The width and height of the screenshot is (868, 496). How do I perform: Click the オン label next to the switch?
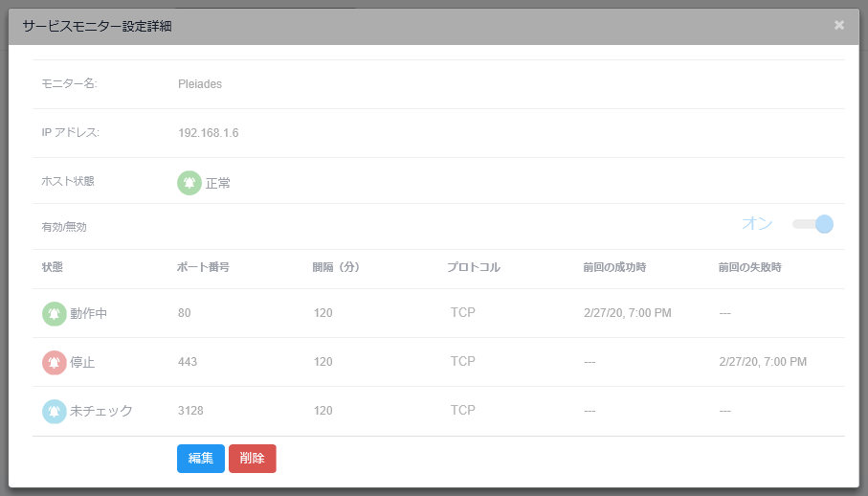click(x=757, y=223)
